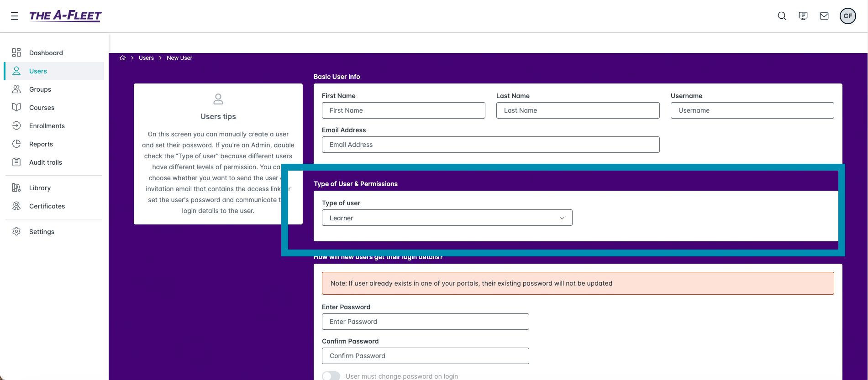Click the home breadcrumb icon
868x380 pixels.
tap(122, 58)
